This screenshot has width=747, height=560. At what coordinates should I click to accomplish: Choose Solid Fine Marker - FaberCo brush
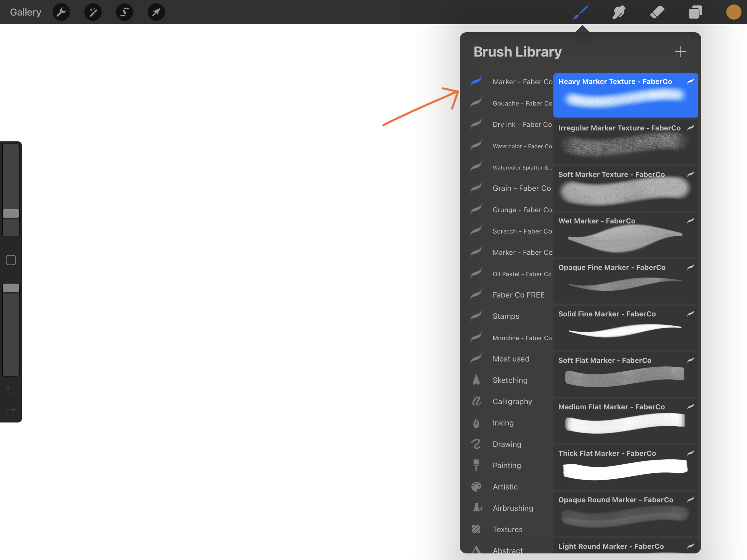pos(625,328)
